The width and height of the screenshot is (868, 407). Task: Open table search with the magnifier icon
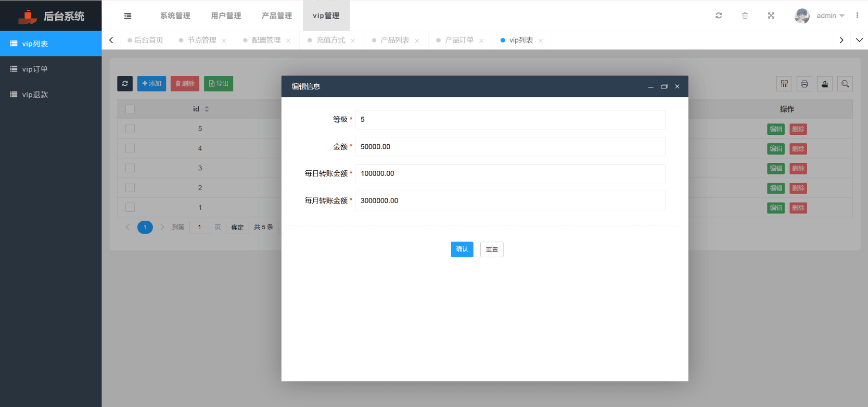click(845, 84)
